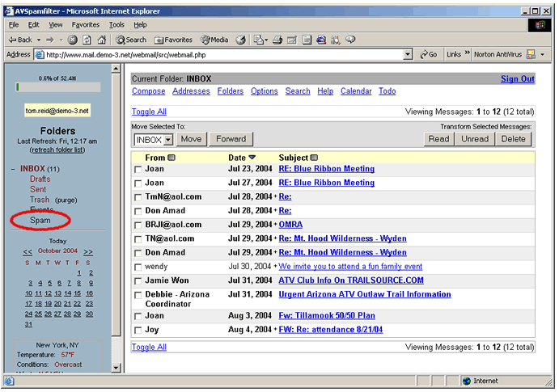Click the Date sort arrow icon
The height and width of the screenshot is (392, 559).
click(252, 158)
